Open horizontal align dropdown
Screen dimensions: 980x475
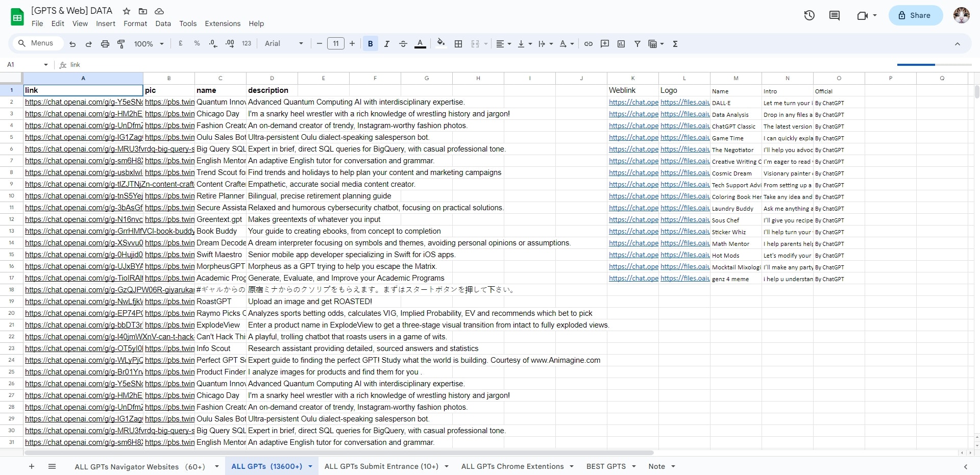tap(503, 44)
